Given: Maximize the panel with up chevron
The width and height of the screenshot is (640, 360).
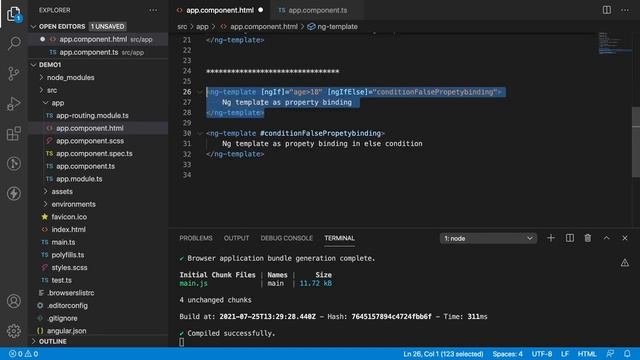Looking at the screenshot, I should [607, 238].
